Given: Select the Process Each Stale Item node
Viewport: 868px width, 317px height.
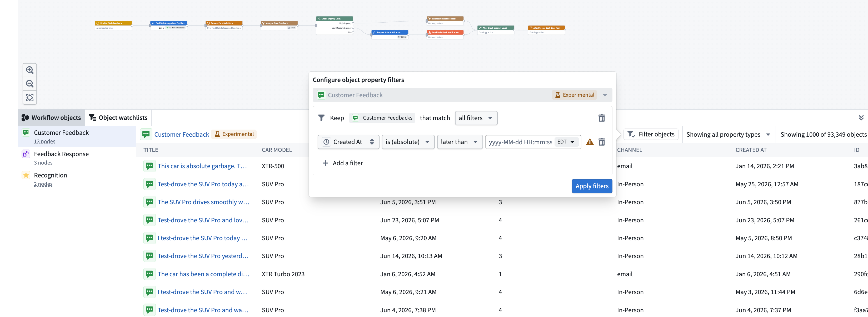Looking at the screenshot, I should point(224,25).
